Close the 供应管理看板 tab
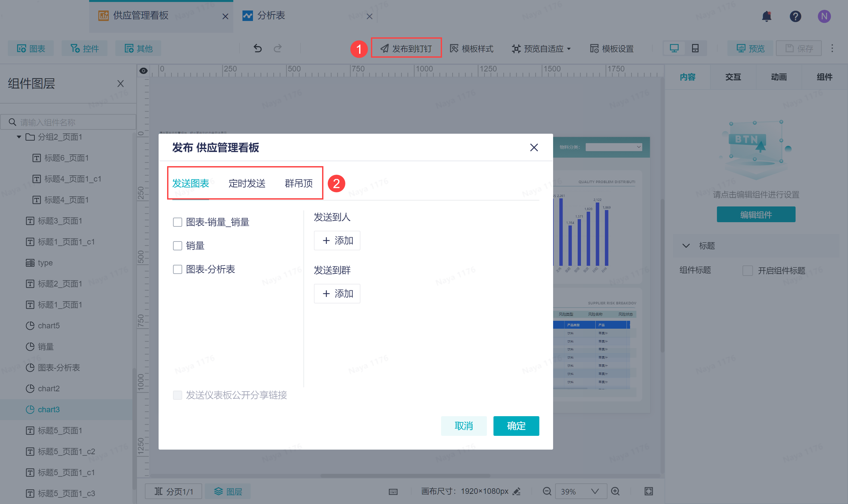 click(x=225, y=16)
